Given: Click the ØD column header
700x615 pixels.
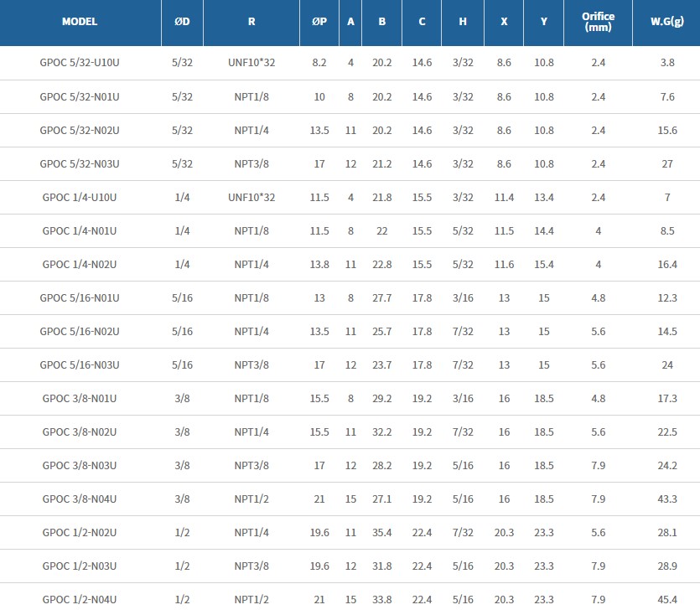Looking at the screenshot, I should (182, 22).
